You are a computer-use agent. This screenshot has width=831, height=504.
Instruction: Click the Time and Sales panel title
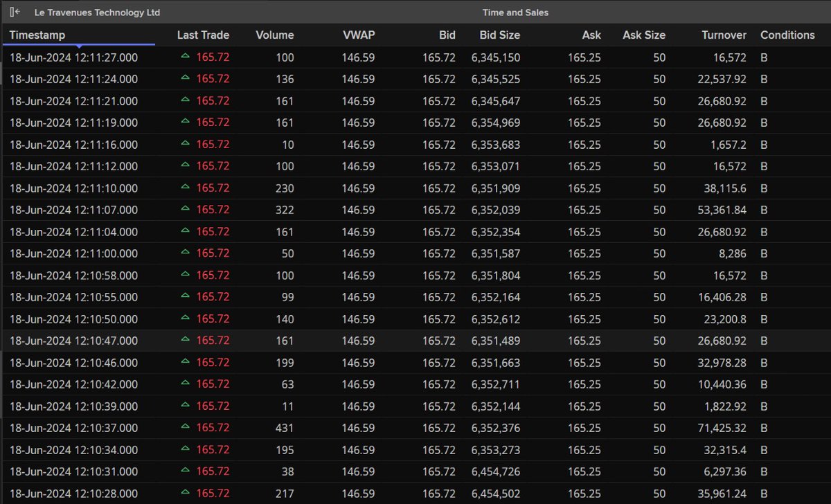pyautogui.click(x=515, y=12)
